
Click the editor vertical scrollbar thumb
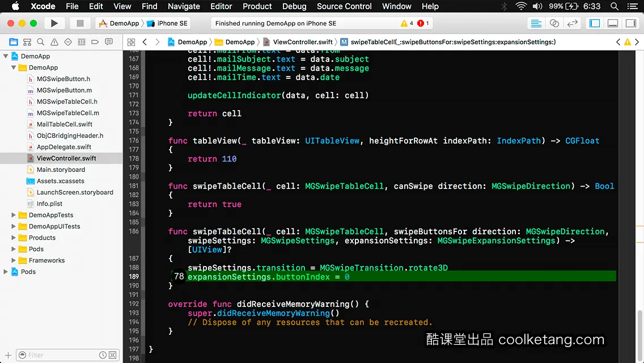tap(639, 336)
